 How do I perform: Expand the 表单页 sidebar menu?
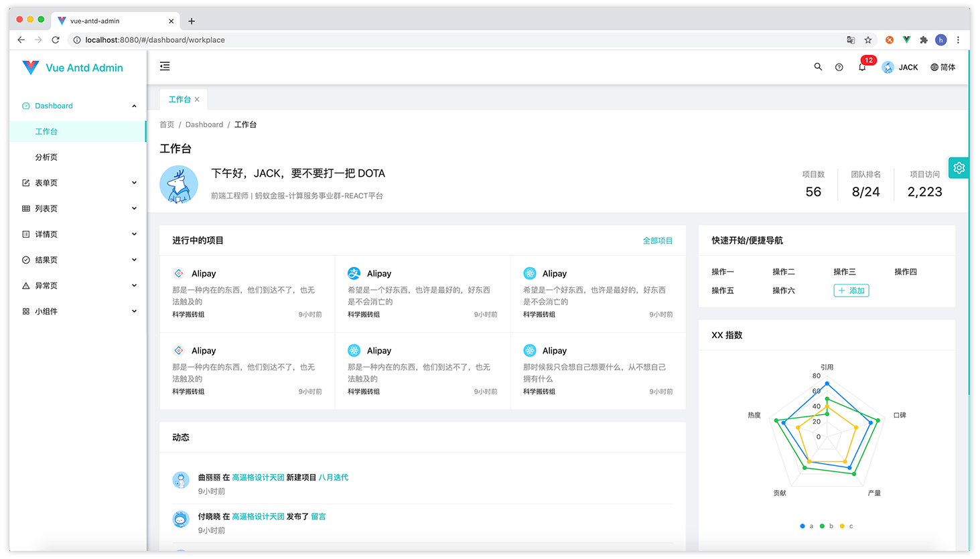tap(78, 183)
